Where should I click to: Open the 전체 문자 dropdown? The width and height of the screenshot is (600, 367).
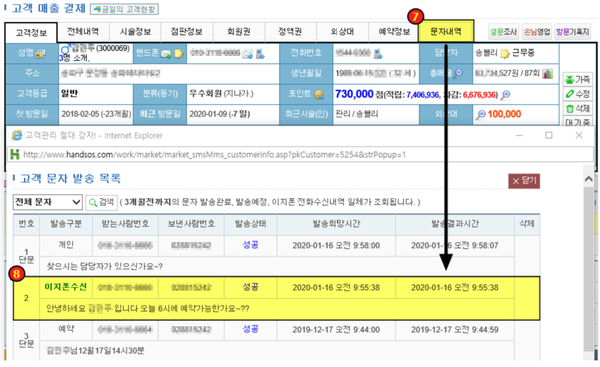point(48,202)
